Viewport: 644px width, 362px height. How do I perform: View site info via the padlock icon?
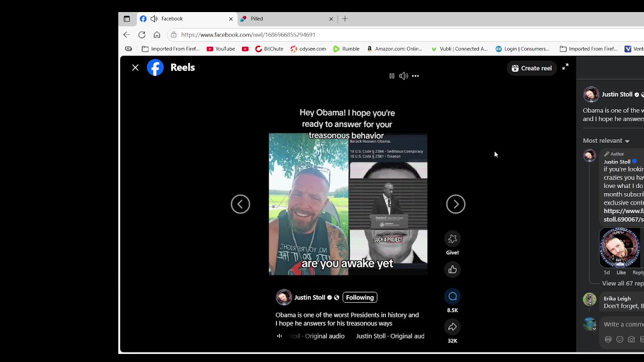pyautogui.click(x=174, y=35)
